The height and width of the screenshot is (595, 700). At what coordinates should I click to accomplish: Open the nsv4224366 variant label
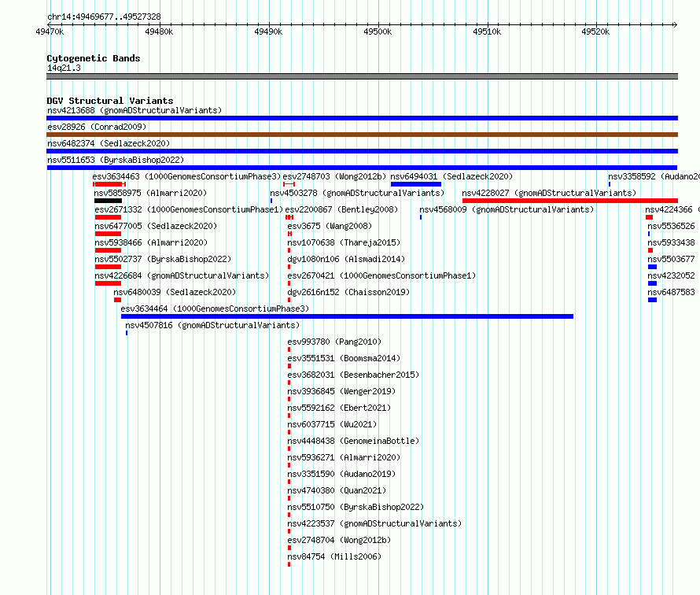[672, 209]
